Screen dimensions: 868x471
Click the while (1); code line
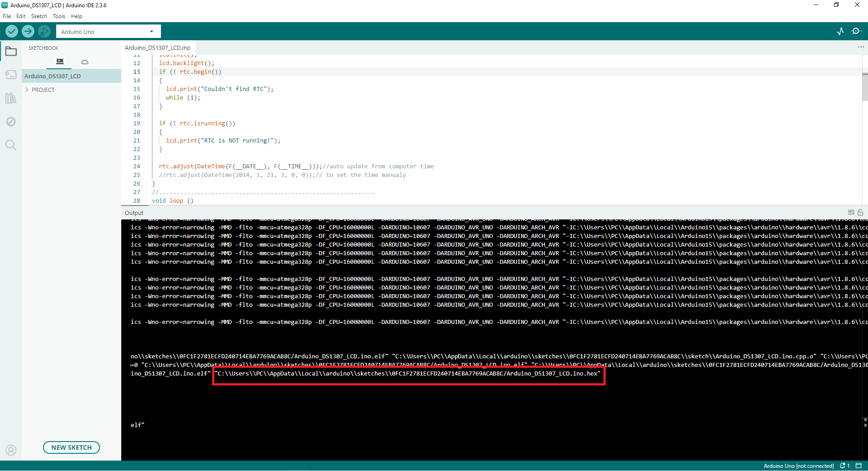tap(183, 98)
